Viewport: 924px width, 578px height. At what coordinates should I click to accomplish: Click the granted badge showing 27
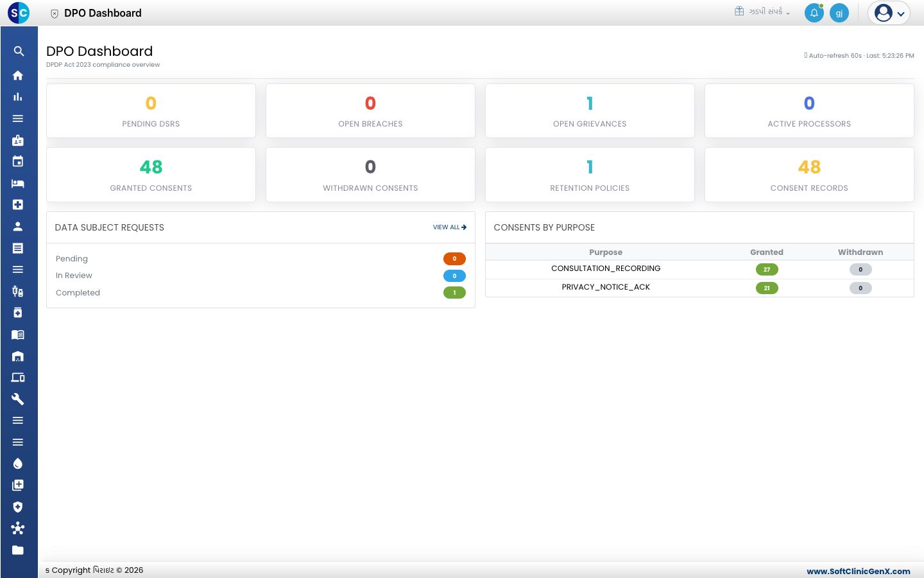point(767,270)
